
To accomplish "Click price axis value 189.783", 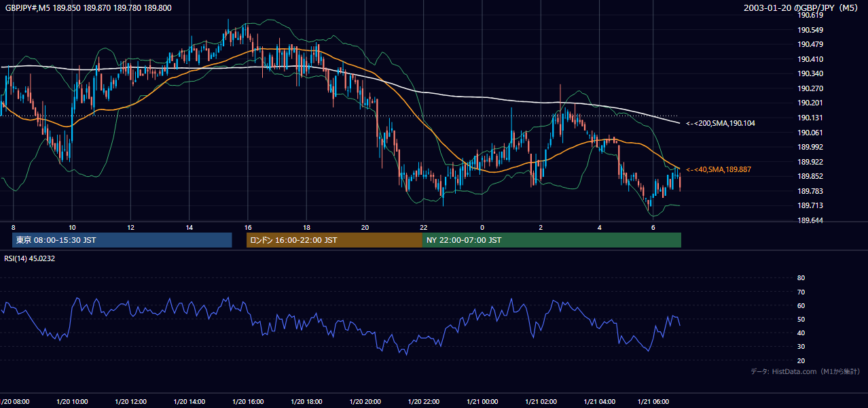I will [x=811, y=191].
